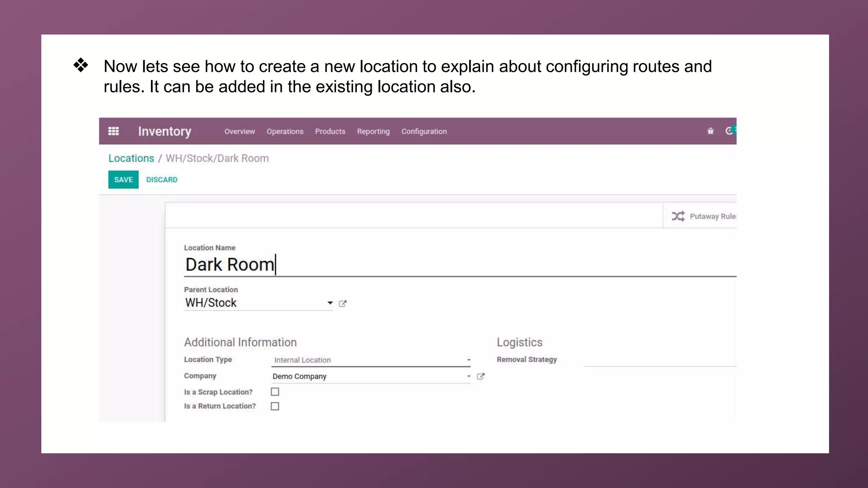This screenshot has height=488, width=868.
Task: Open the Location Type dropdown
Action: (371, 360)
